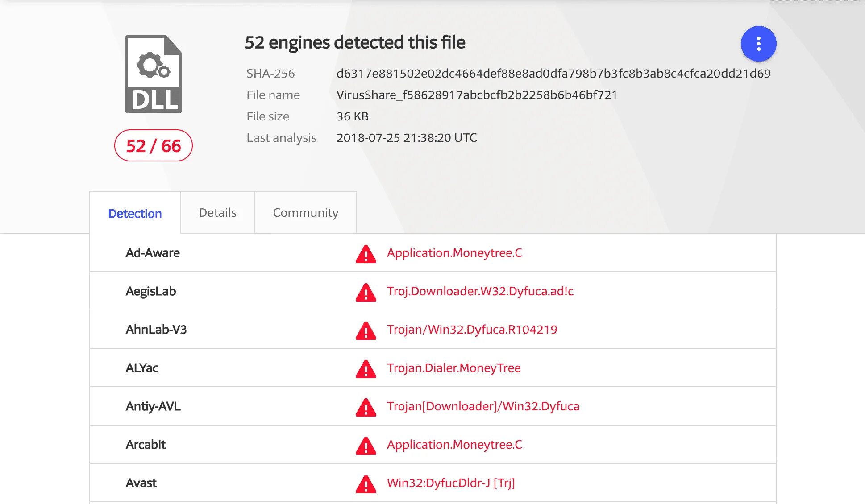The image size is (865, 504).
Task: Select the Detection tab
Action: click(135, 214)
